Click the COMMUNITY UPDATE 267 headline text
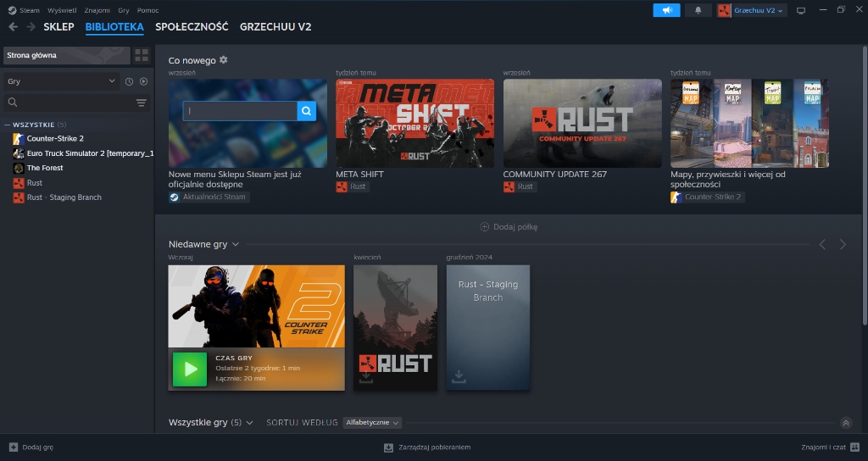Viewport: 868px width, 461px height. click(x=554, y=174)
